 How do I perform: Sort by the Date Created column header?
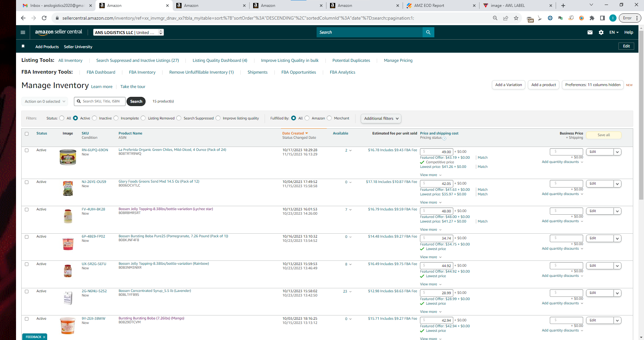295,134
